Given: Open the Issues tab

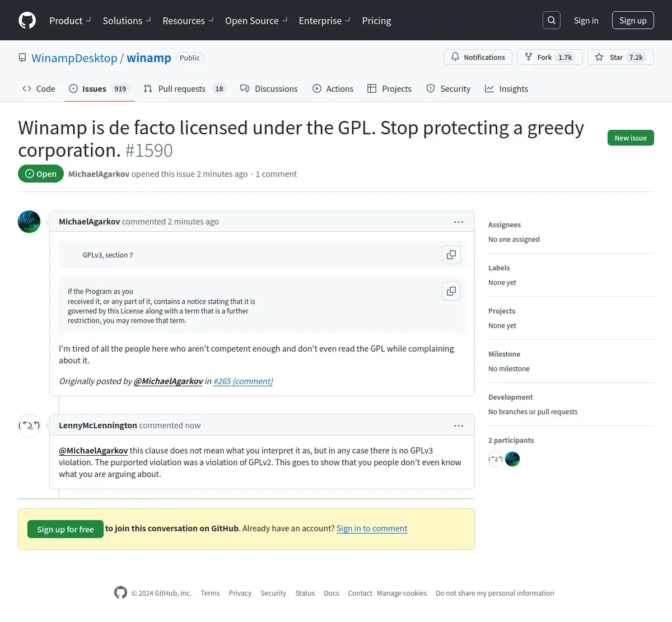Looking at the screenshot, I should 99,88.
